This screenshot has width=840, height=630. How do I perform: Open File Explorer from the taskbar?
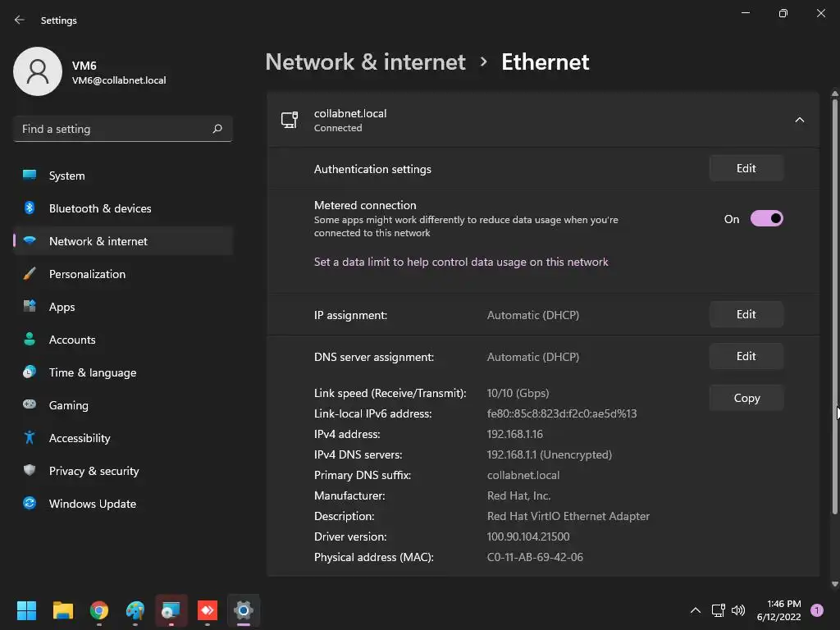pyautogui.click(x=63, y=610)
